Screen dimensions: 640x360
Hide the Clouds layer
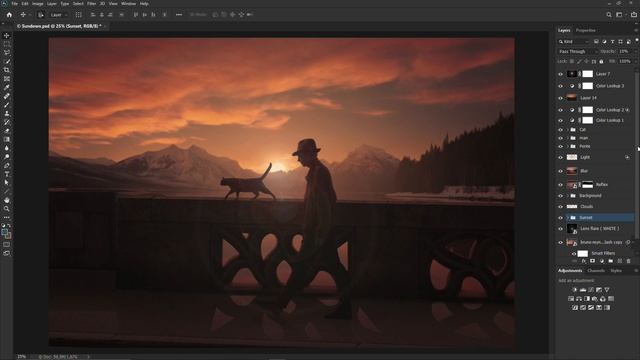pos(560,207)
